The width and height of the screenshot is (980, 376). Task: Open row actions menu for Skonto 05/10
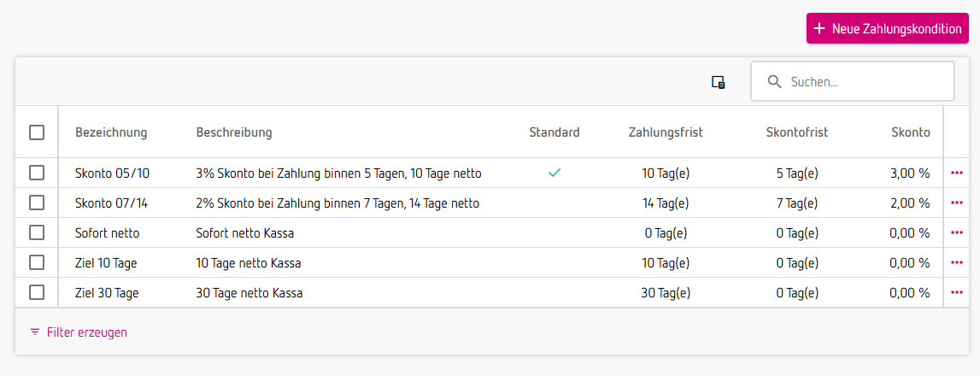[957, 173]
